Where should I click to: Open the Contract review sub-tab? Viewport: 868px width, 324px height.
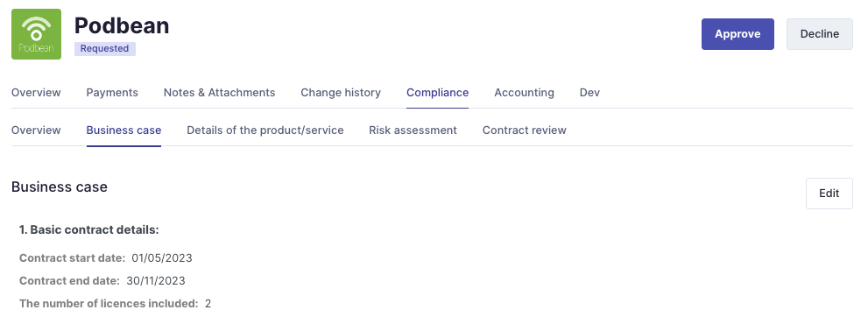click(x=525, y=130)
